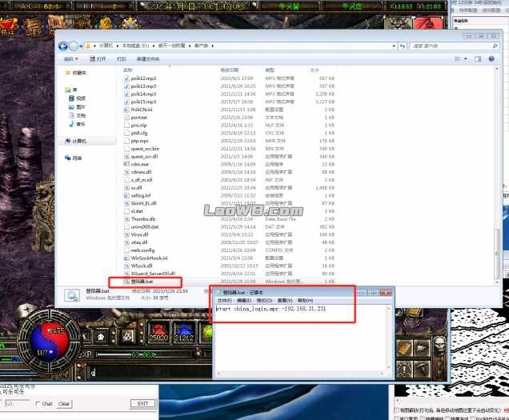The width and height of the screenshot is (509, 420).
Task: Click the 打印 print button in Explorer toolbar
Action: pyautogui.click(x=121, y=58)
